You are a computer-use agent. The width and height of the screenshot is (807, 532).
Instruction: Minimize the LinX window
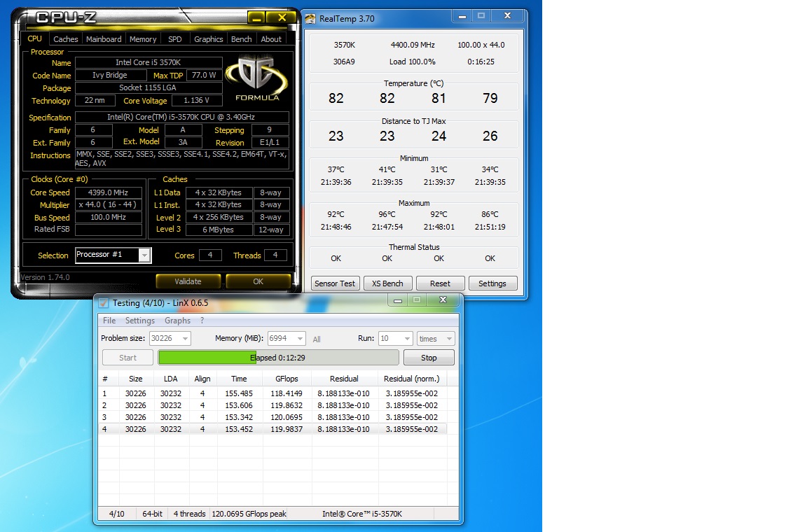(x=398, y=300)
